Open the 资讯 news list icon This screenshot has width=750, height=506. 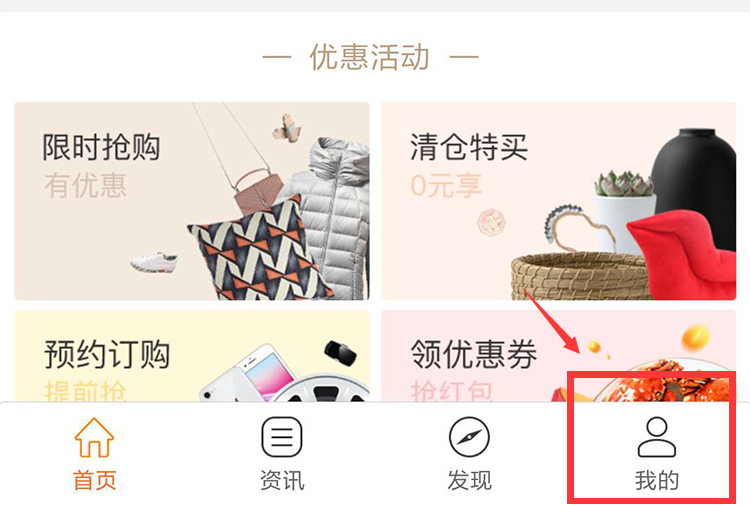[x=282, y=437]
